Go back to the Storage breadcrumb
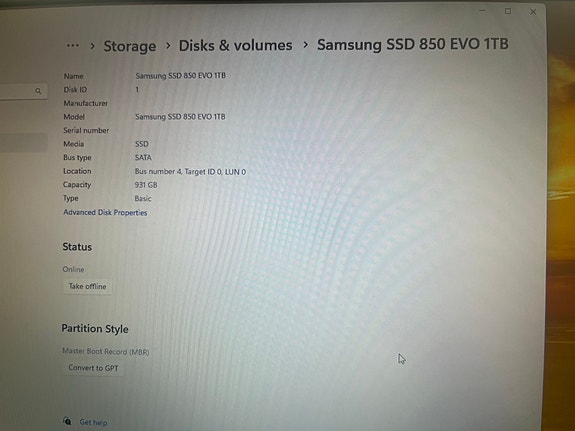This screenshot has height=431, width=575. 130,46
